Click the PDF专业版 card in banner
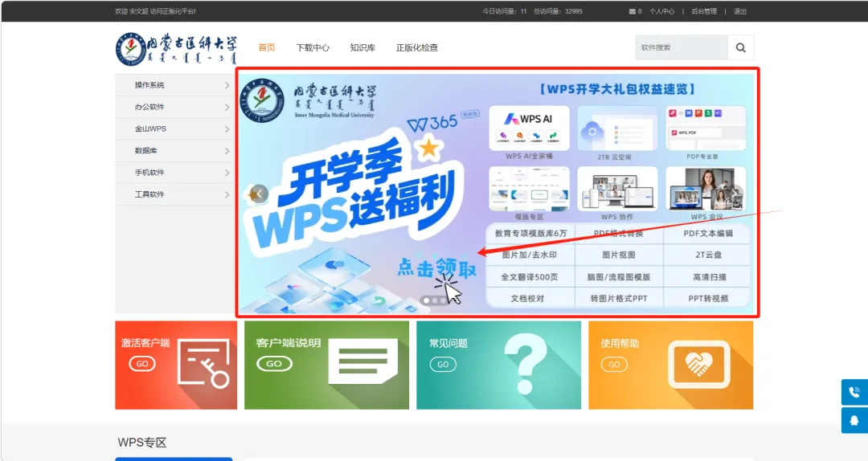Viewport: 868px width, 461px height. (x=706, y=129)
